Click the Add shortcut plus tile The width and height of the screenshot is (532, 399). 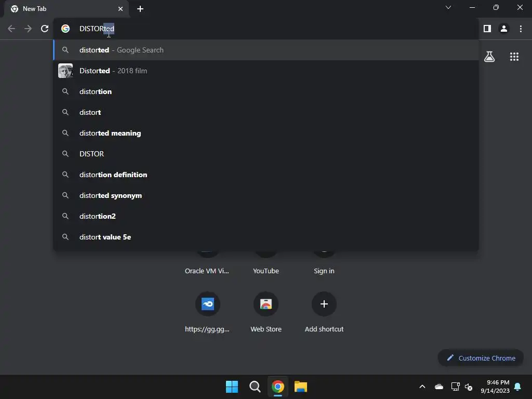point(324,304)
